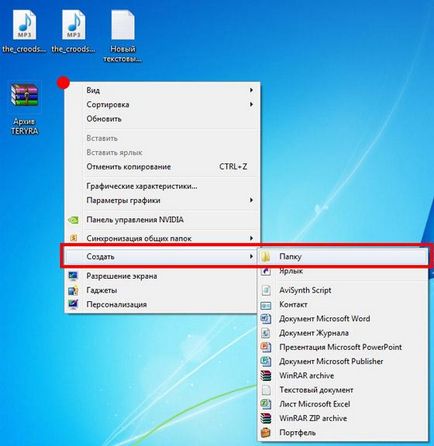The height and width of the screenshot is (446, 434).
Task: Expand the Вид submenu arrow
Action: tap(251, 90)
